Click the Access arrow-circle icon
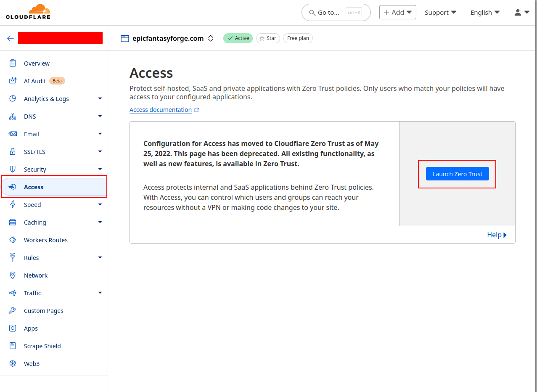 click(x=13, y=187)
